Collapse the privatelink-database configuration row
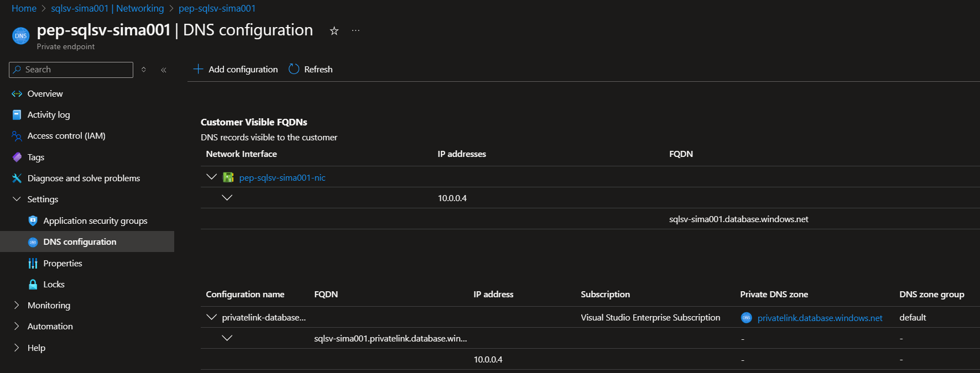The image size is (980, 373). (x=211, y=317)
